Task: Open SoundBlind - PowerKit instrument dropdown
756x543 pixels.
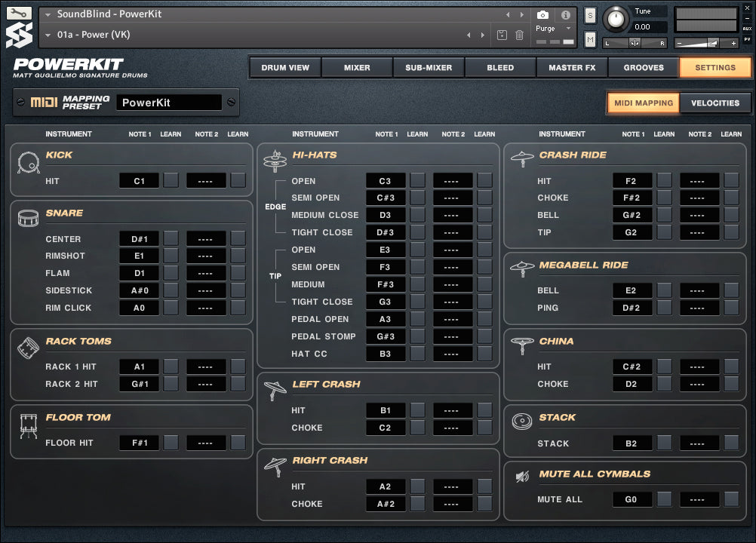Action: (x=48, y=14)
